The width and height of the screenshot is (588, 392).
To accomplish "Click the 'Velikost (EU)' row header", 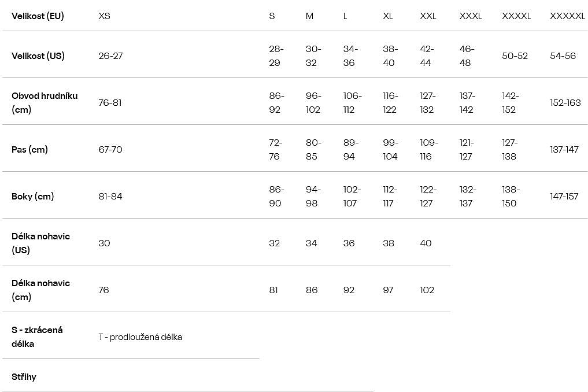I will coord(38,16).
